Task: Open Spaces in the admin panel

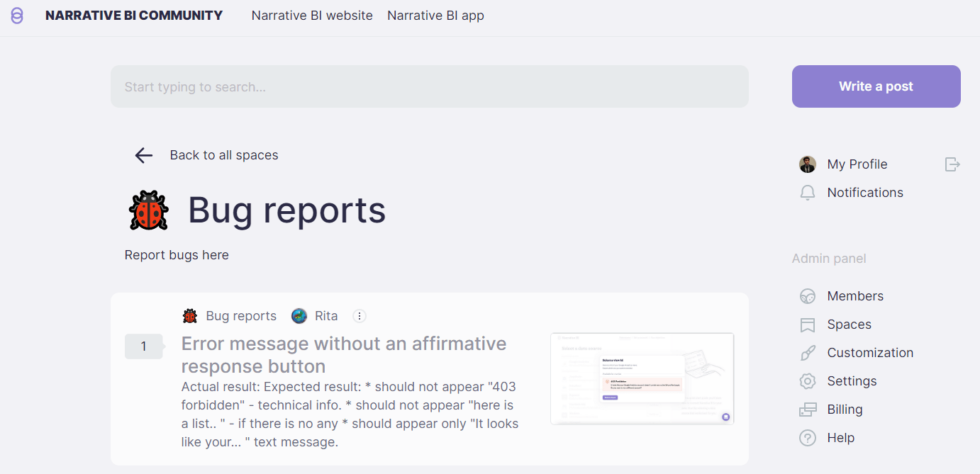Action: (850, 325)
